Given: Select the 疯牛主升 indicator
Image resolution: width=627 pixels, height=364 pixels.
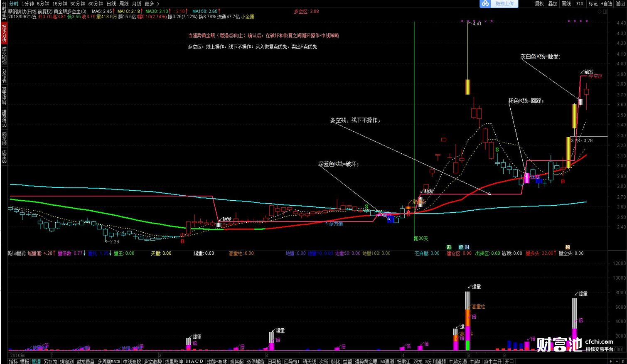Looking at the screenshot, I should (x=493, y=362).
